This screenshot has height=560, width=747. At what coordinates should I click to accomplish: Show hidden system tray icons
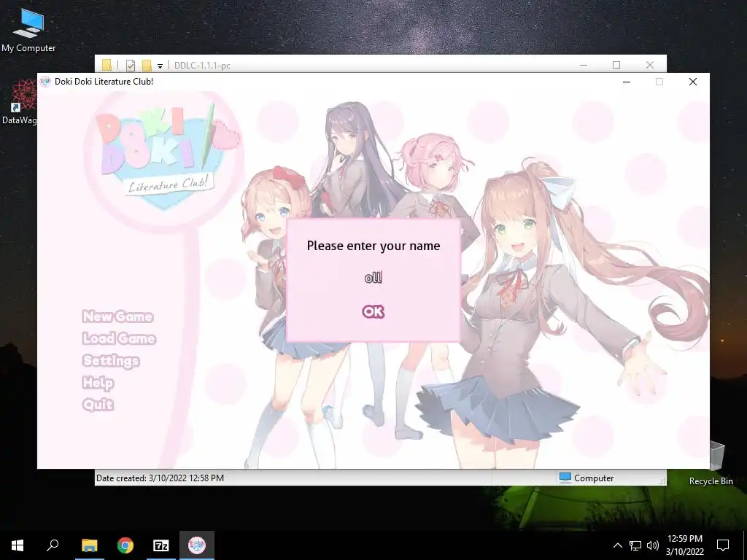[617, 545]
